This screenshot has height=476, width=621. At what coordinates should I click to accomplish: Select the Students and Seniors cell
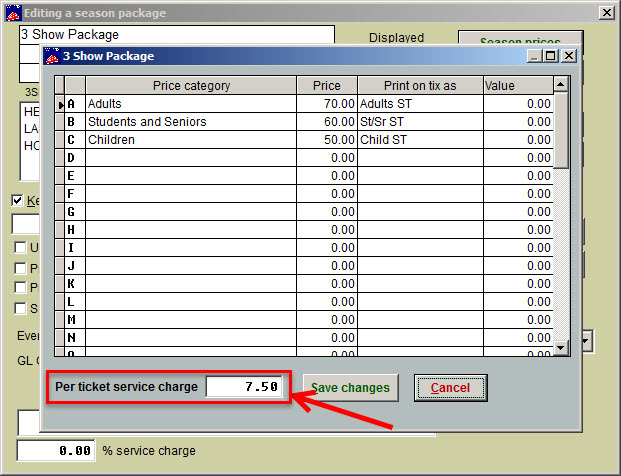tap(191, 122)
